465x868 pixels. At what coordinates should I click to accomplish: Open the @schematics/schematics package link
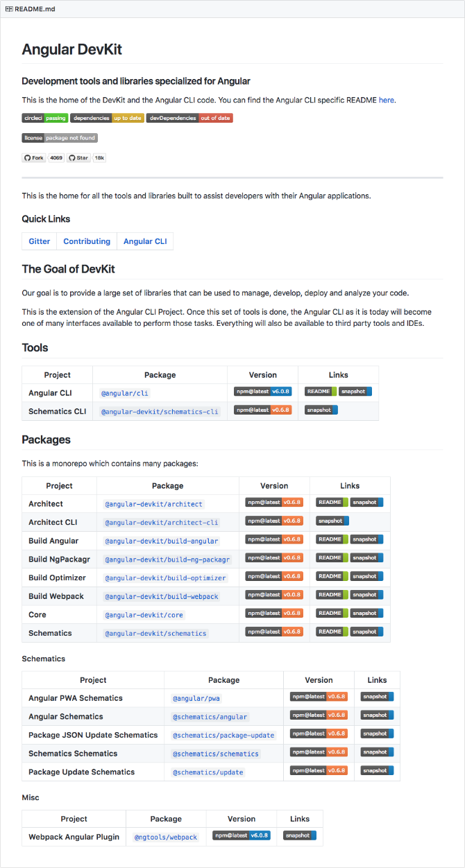click(216, 754)
